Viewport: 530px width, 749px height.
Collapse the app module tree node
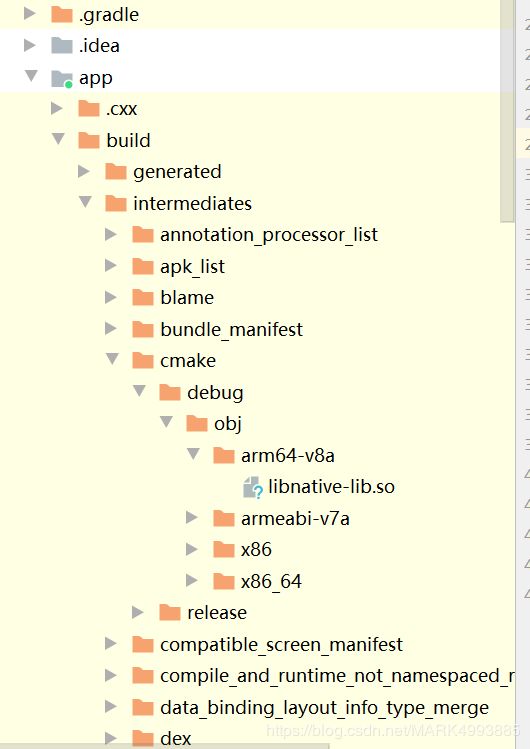click(x=31, y=76)
